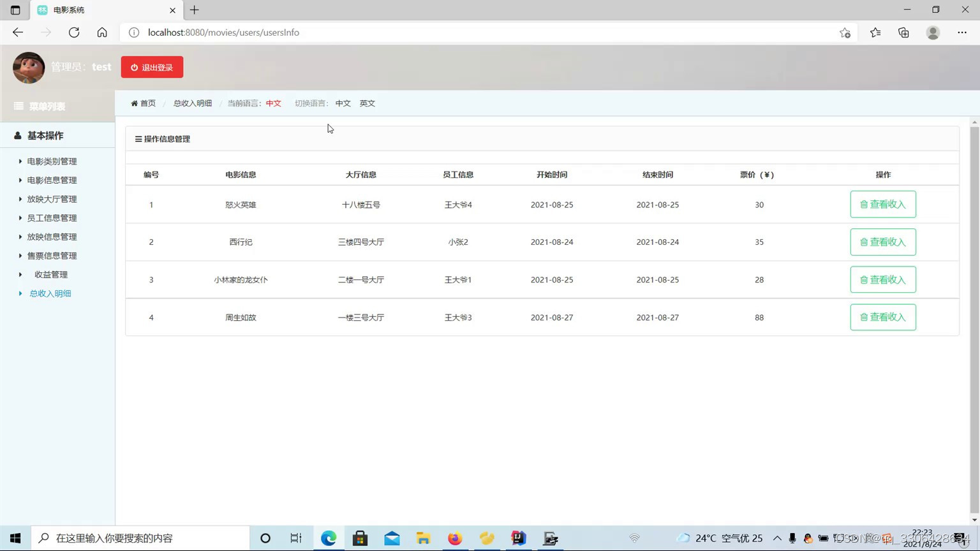
Task: Open 售票信息管理 in the sidebar
Action: point(52,256)
